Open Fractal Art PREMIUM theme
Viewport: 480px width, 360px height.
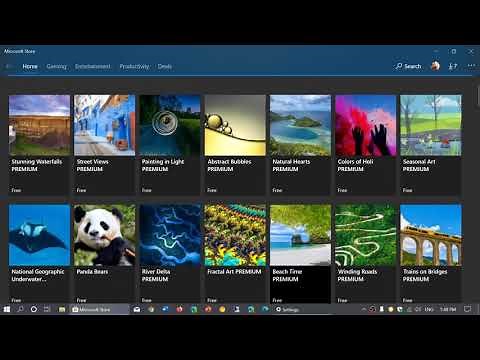click(x=235, y=254)
